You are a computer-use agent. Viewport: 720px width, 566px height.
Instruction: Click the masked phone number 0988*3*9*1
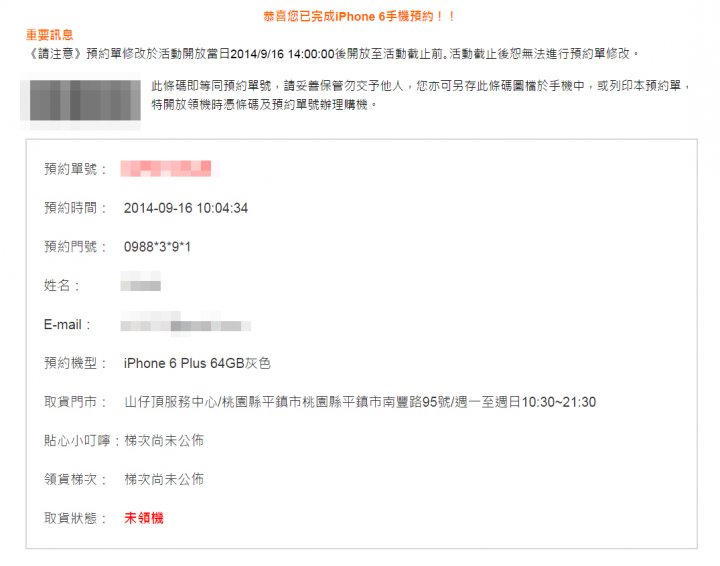pos(157,247)
